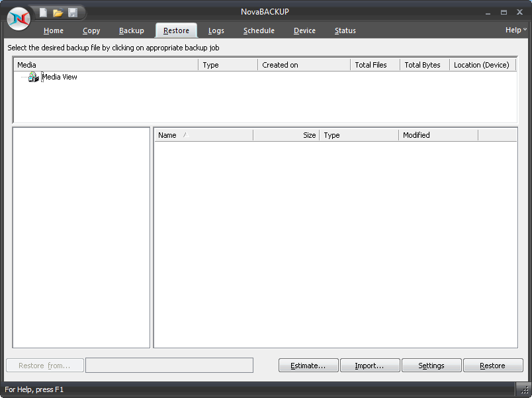Click the Restore button at the bottom right
Image resolution: width=532 pixels, height=398 pixels.
click(x=492, y=366)
